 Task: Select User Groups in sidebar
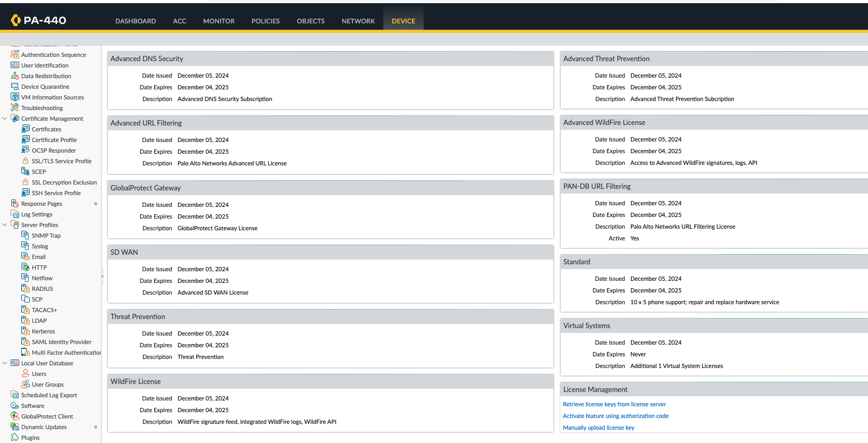(x=48, y=385)
